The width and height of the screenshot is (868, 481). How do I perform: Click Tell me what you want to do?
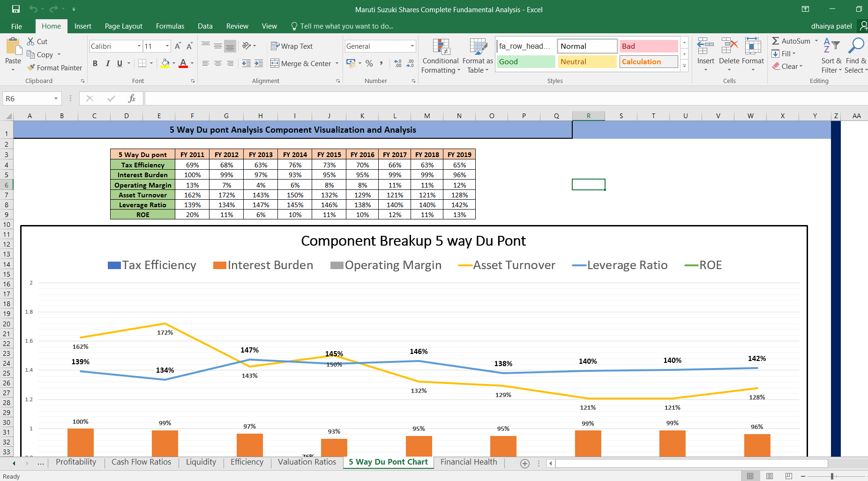342,26
